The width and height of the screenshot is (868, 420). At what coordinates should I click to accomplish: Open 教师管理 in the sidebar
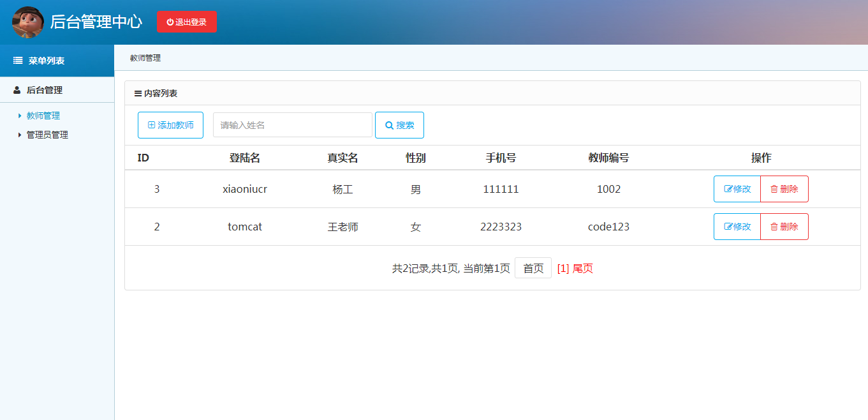(x=43, y=116)
